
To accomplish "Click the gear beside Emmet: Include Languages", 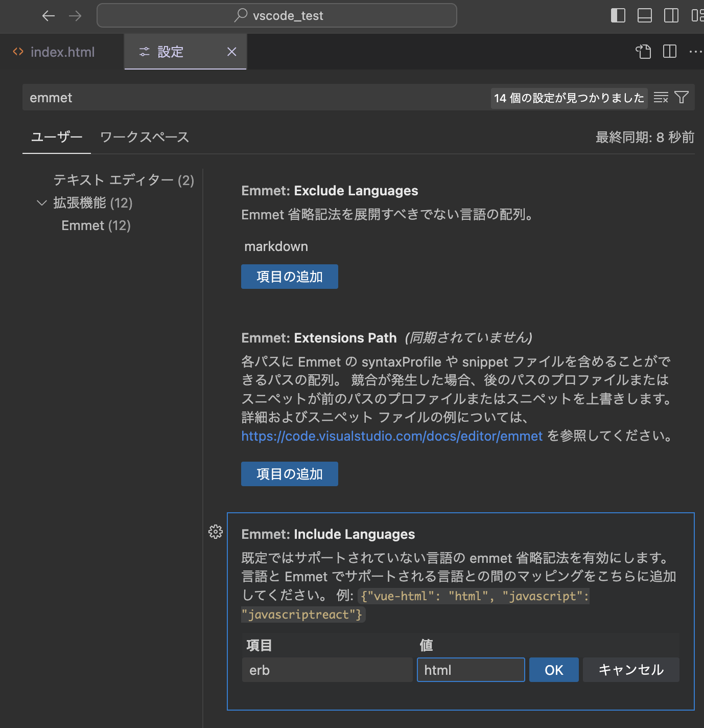I will [x=216, y=532].
